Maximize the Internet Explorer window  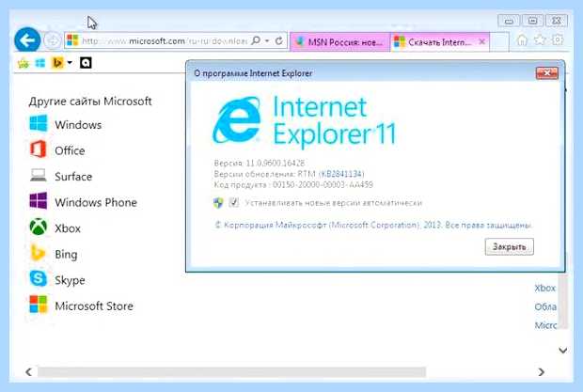532,21
